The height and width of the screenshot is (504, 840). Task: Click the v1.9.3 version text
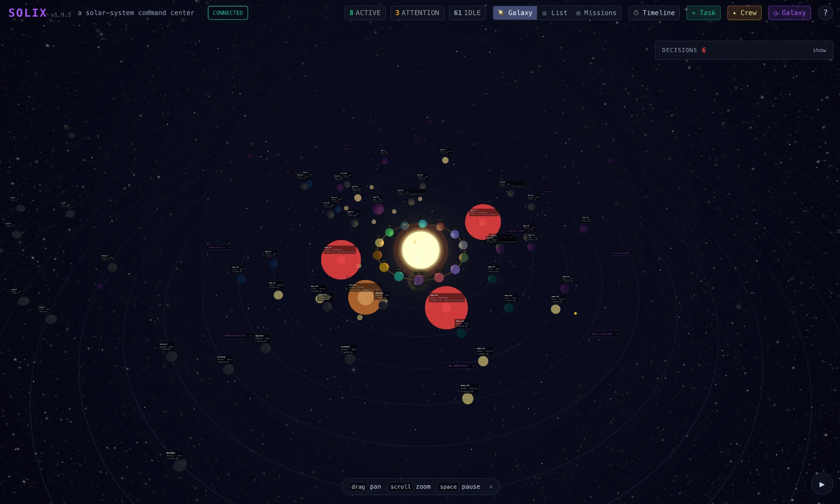(60, 15)
